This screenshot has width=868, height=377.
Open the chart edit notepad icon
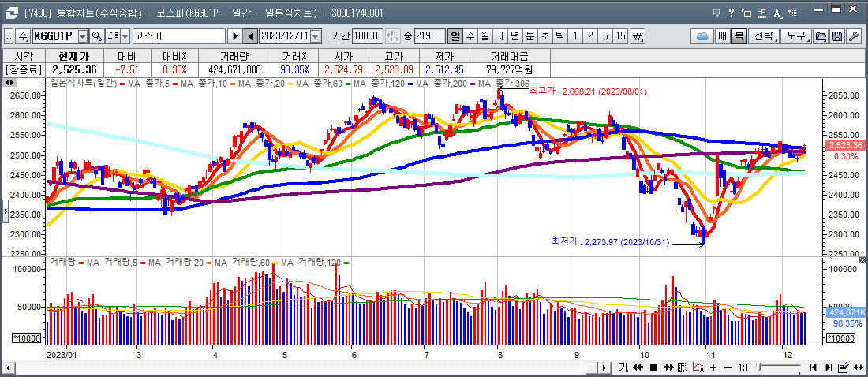tap(844, 367)
